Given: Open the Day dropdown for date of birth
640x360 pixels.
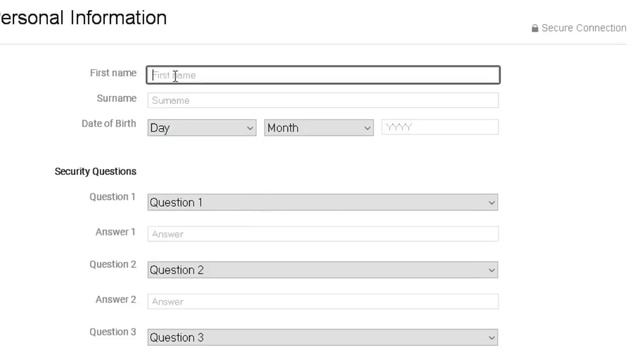Looking at the screenshot, I should pyautogui.click(x=202, y=128).
